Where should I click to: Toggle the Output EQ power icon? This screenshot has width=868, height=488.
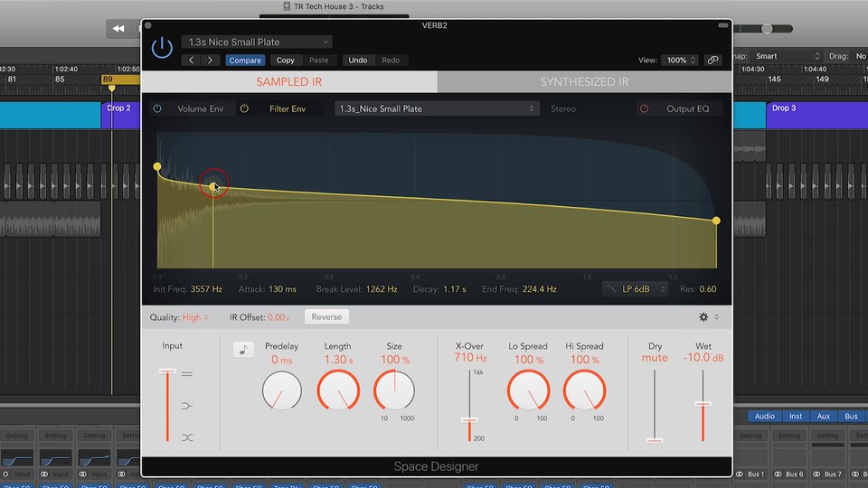pos(644,108)
